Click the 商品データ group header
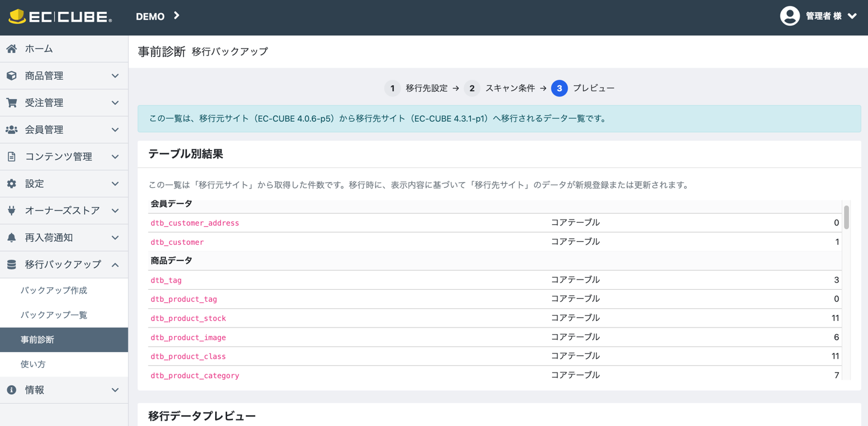The image size is (868, 426). tap(172, 261)
